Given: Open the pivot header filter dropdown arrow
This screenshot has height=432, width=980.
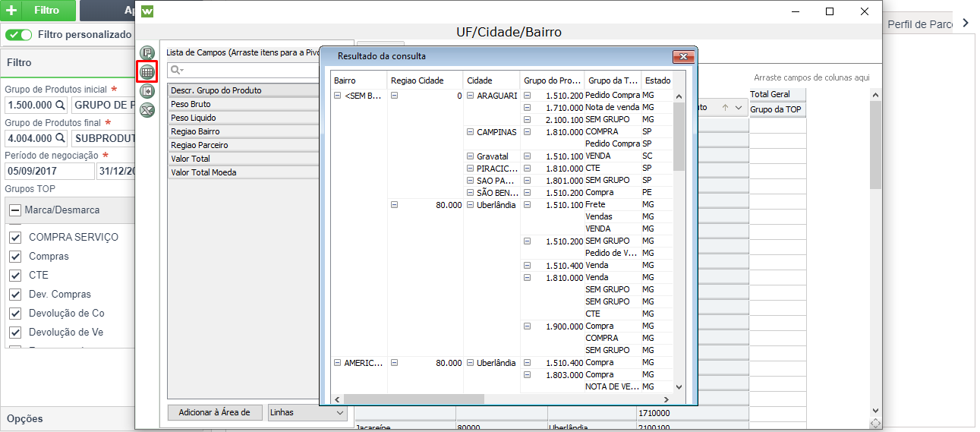Looking at the screenshot, I should click(739, 108).
